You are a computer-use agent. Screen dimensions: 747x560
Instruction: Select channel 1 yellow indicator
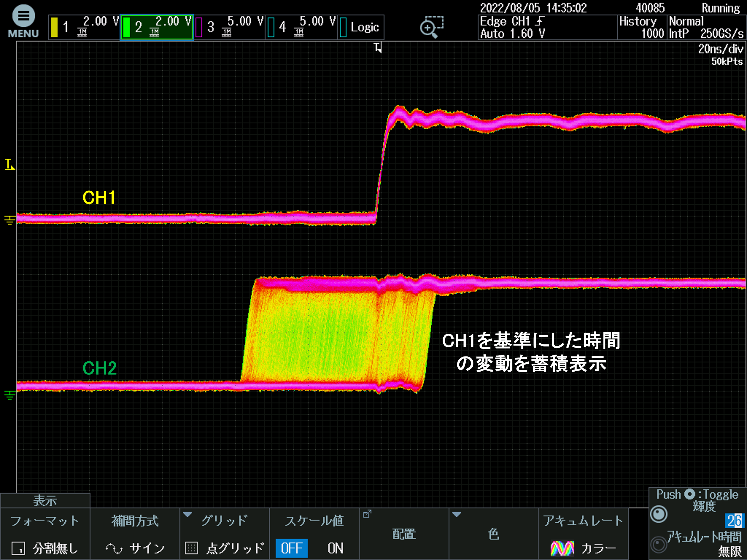pyautogui.click(x=54, y=27)
